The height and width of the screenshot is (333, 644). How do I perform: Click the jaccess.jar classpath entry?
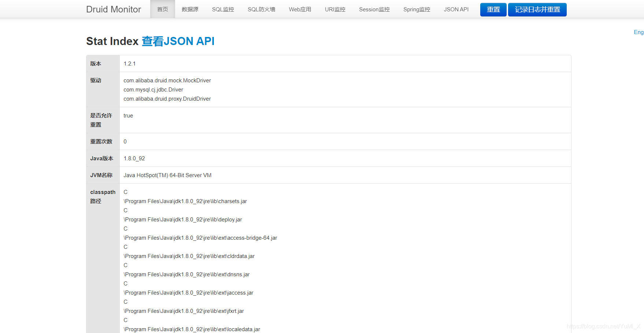pyautogui.click(x=188, y=293)
